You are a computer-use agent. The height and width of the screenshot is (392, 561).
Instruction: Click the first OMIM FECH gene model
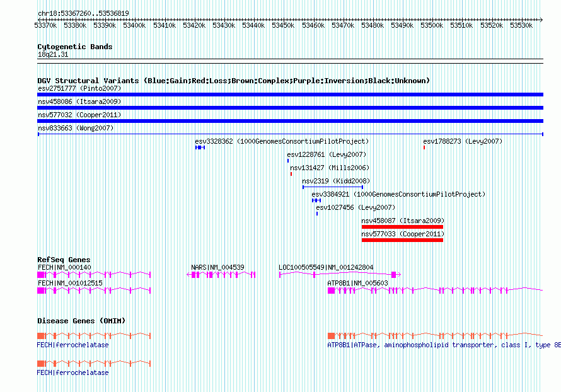(94, 336)
